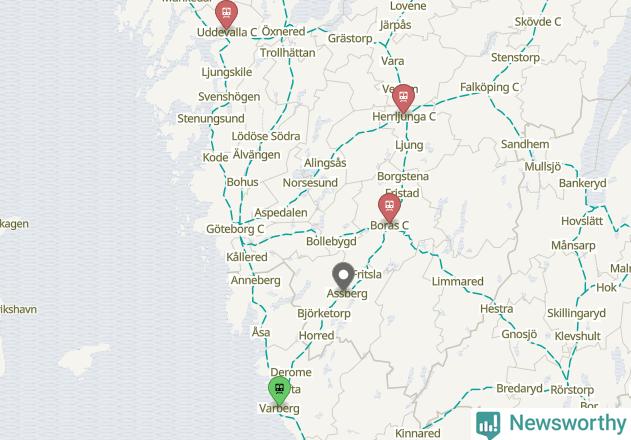Select the Björketorp station label
Image resolution: width=631 pixels, height=440 pixels.
pos(324,314)
